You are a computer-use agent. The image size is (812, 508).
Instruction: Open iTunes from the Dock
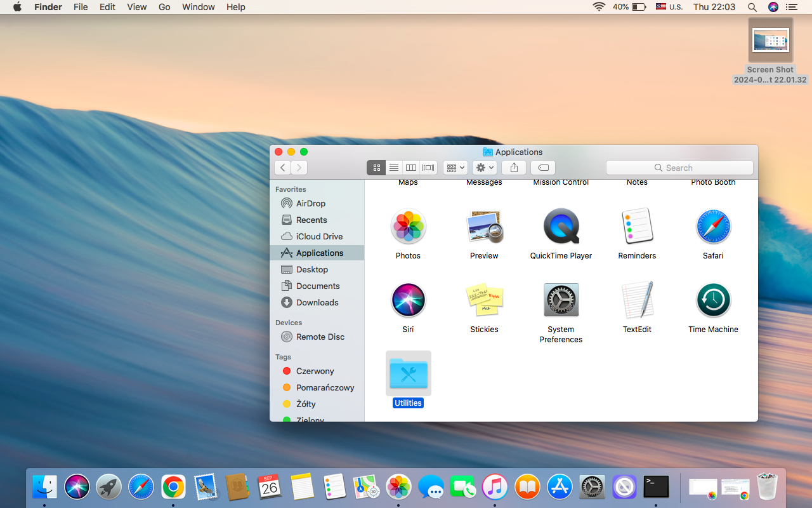tap(495, 487)
